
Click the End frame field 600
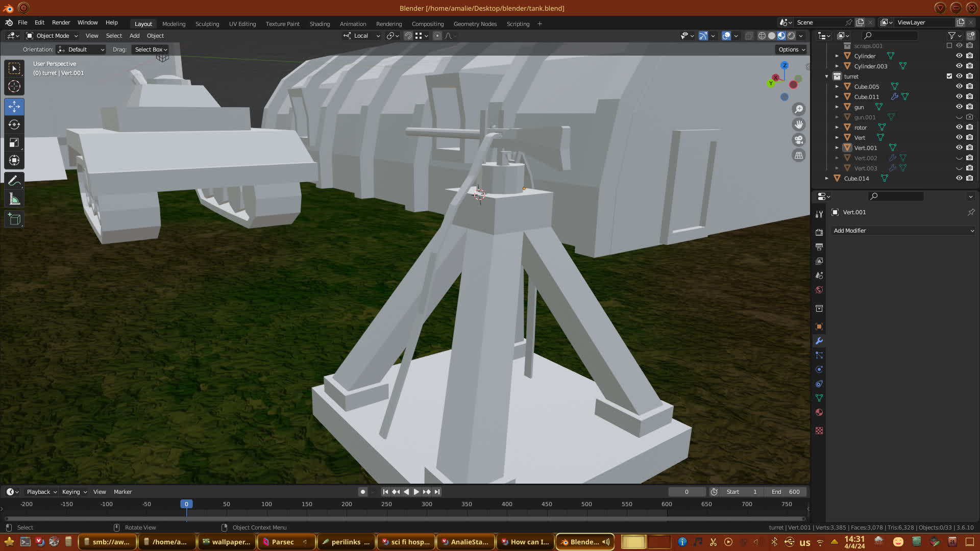pos(786,492)
